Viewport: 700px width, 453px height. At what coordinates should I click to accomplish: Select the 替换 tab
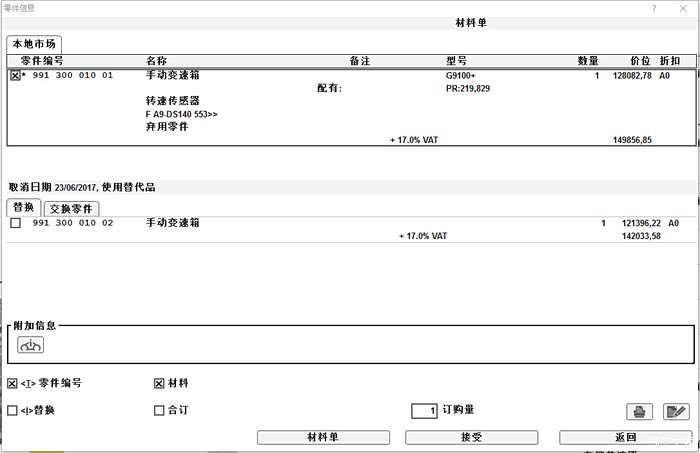pyautogui.click(x=24, y=208)
